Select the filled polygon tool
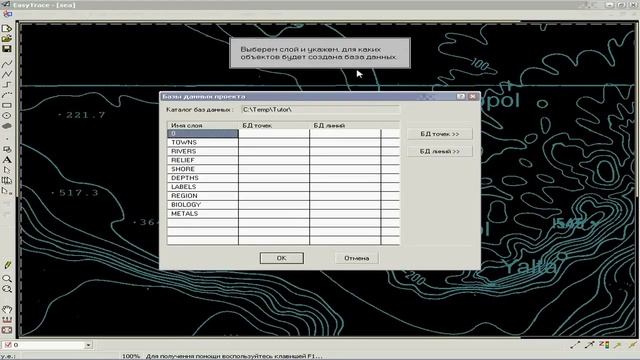The image size is (640, 360). (7, 126)
